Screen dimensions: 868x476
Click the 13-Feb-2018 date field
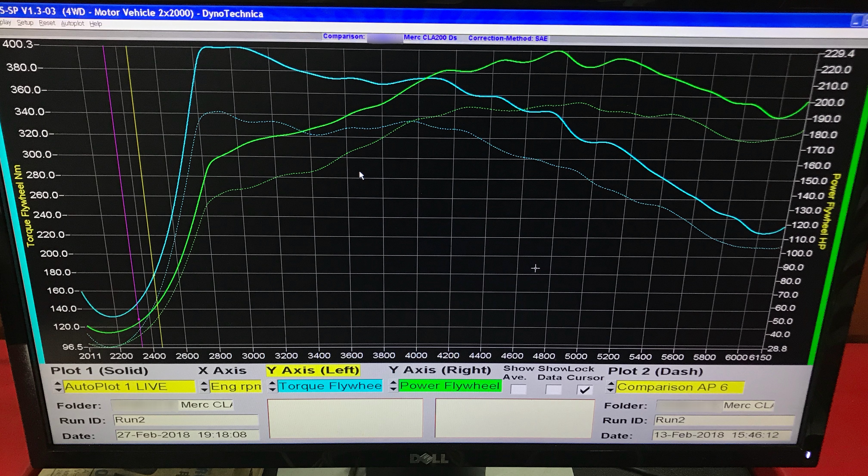[x=722, y=435]
